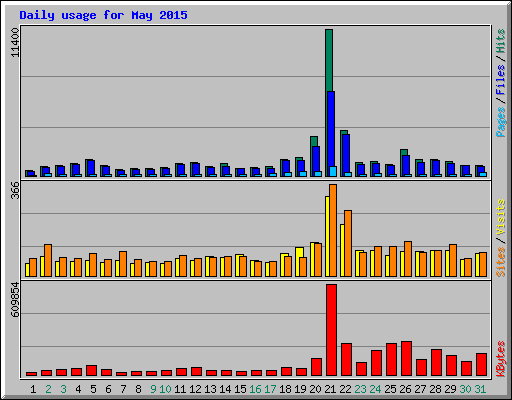Click the green day label 16
512x400 pixels.
tap(255, 389)
